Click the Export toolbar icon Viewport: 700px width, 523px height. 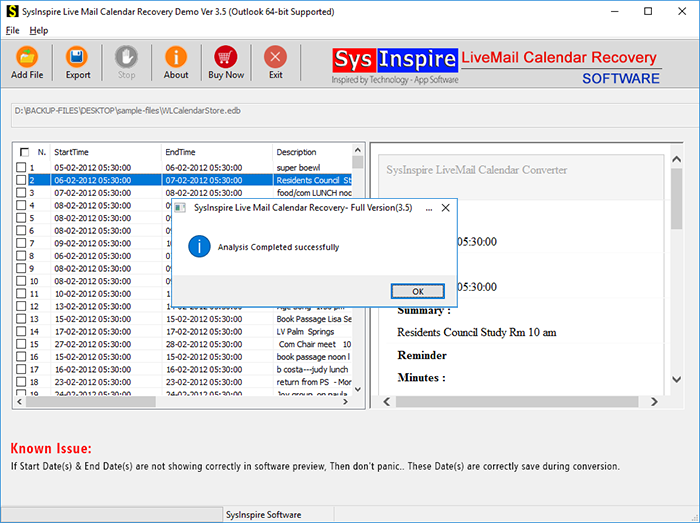[x=78, y=62]
